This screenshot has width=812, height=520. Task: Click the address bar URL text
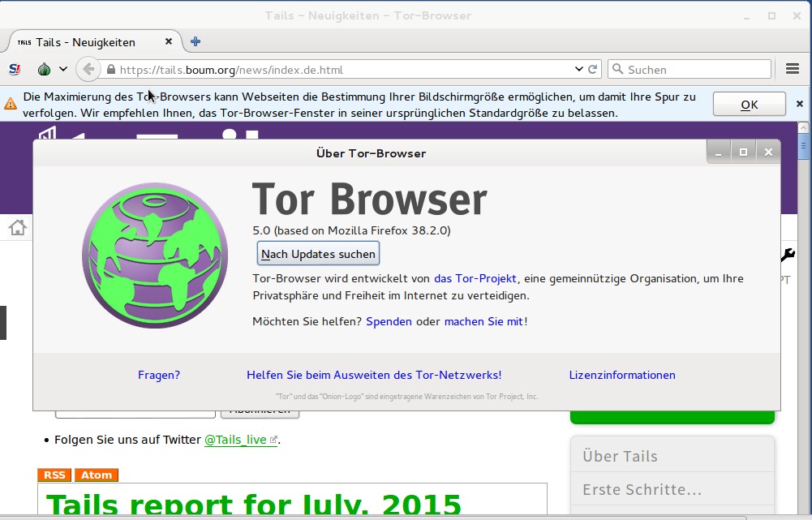(x=231, y=70)
